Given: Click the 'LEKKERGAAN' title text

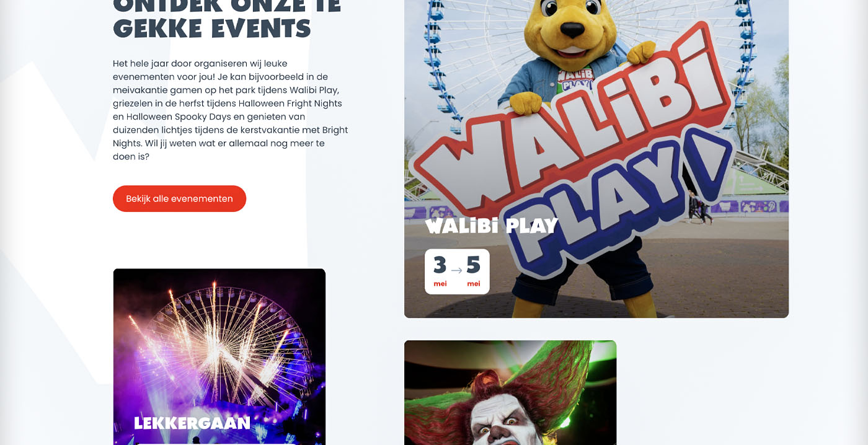Looking at the screenshot, I should click(192, 423).
